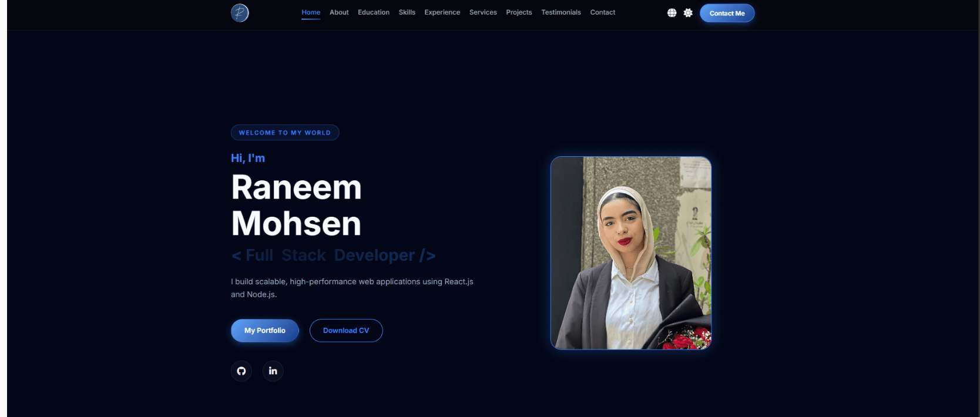The width and height of the screenshot is (980, 417).
Task: Click the Welcome To My World badge
Action: 285,133
